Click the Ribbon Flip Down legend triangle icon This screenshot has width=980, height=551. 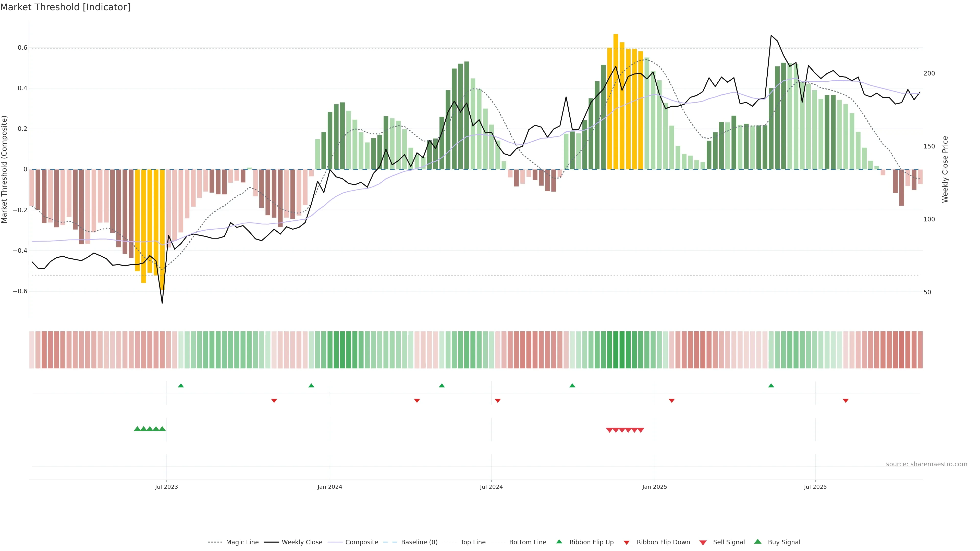point(627,543)
